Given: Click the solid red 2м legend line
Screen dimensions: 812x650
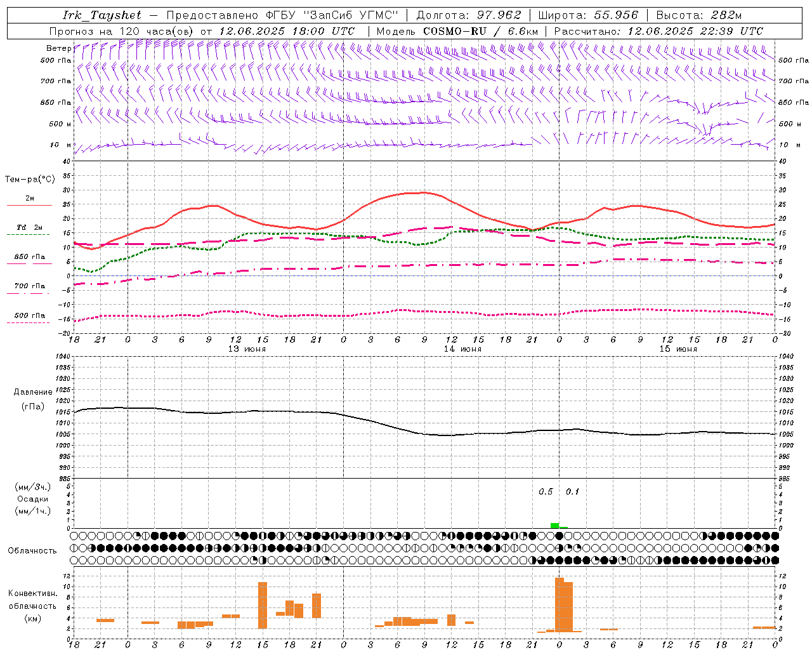Looking at the screenshot, I should (x=30, y=206).
